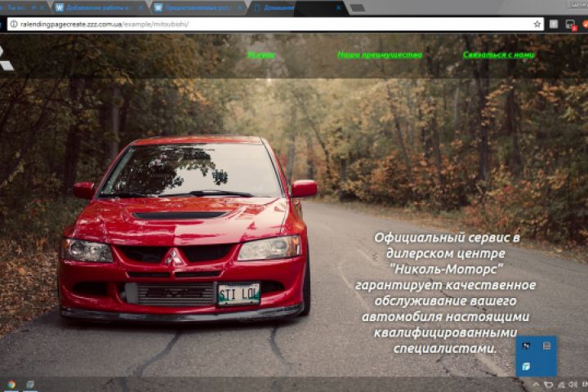Click the volume speaker icon in the tray
The image size is (588, 392).
click(x=572, y=385)
